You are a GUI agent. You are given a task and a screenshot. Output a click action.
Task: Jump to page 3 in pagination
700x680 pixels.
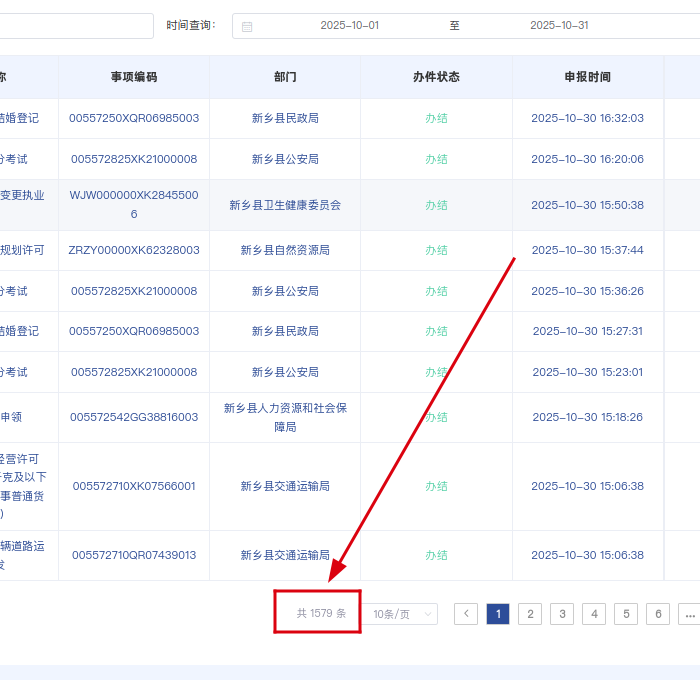[x=562, y=614]
